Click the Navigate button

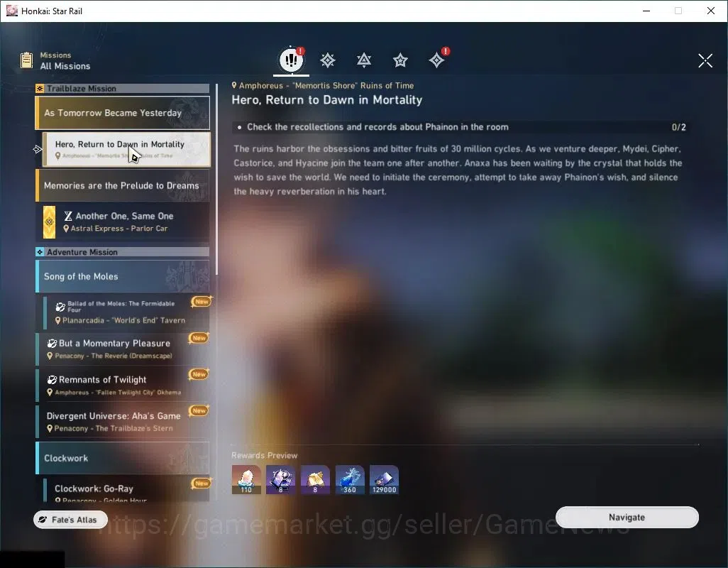[x=627, y=518]
